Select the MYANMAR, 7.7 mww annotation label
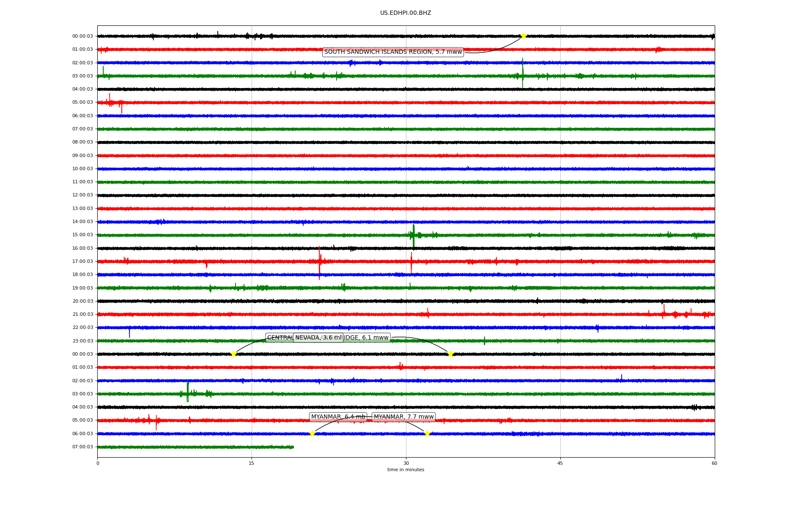 [403, 417]
